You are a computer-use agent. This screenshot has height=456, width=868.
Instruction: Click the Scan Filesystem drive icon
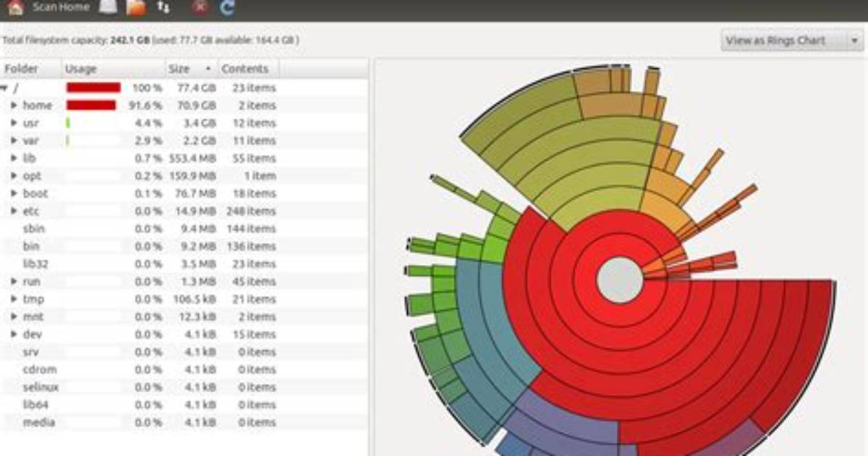109,7
